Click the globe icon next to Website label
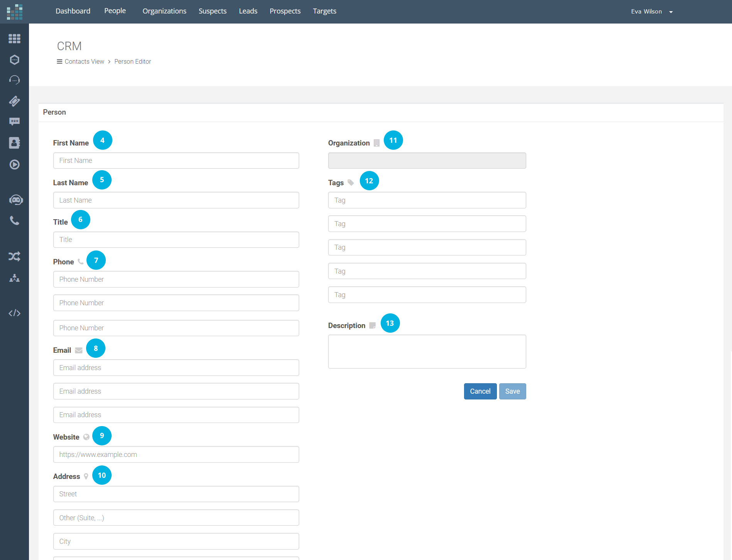 86,437
